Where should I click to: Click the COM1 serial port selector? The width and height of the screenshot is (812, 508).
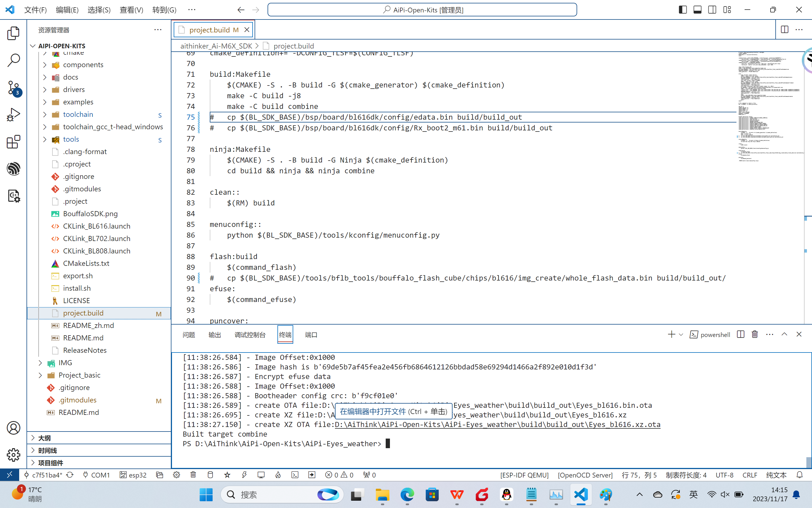[96, 475]
